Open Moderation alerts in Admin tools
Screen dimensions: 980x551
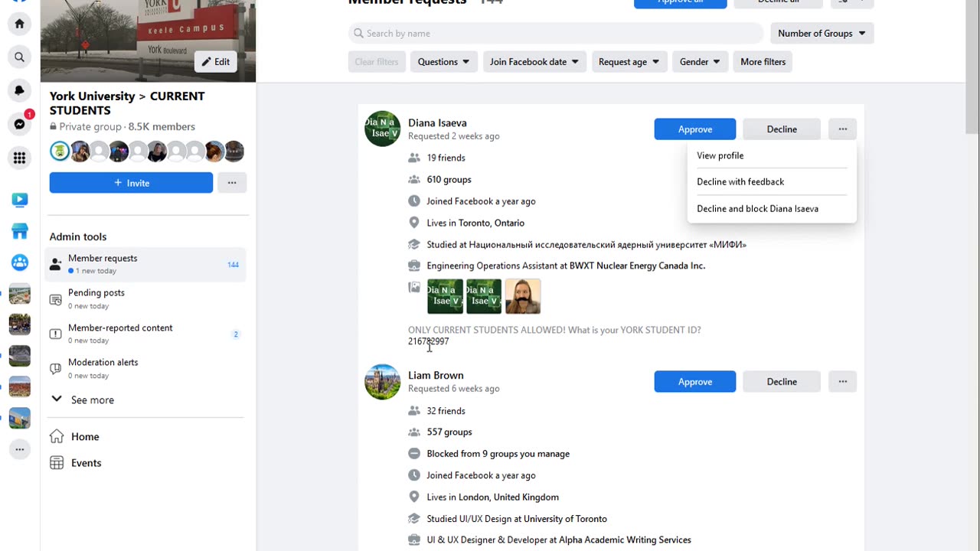145,368
